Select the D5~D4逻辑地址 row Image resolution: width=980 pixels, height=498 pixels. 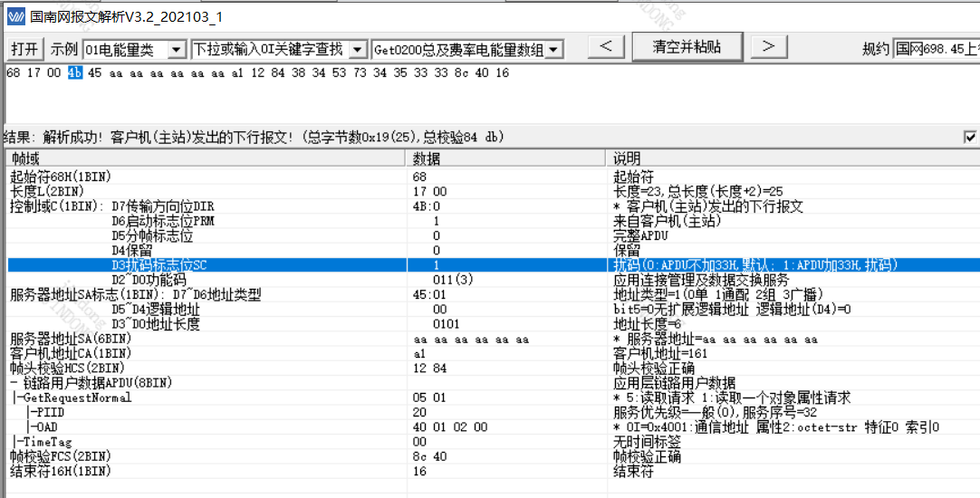coord(494,310)
